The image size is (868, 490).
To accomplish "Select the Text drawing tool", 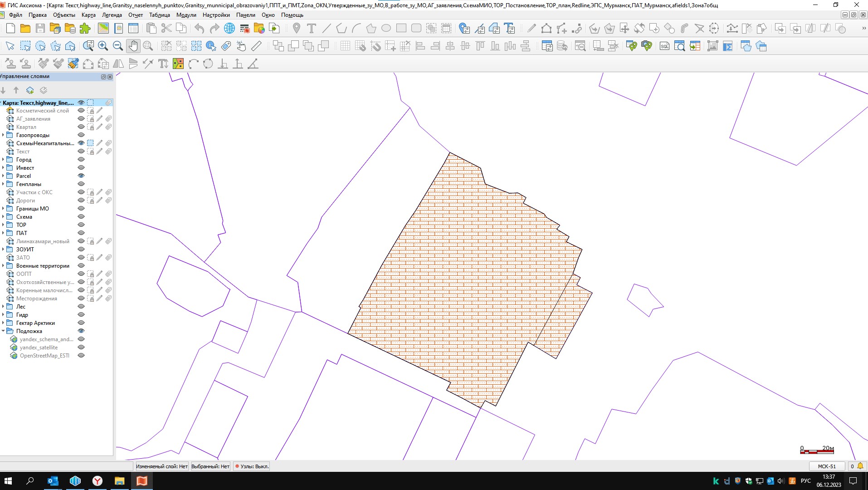I will click(312, 28).
